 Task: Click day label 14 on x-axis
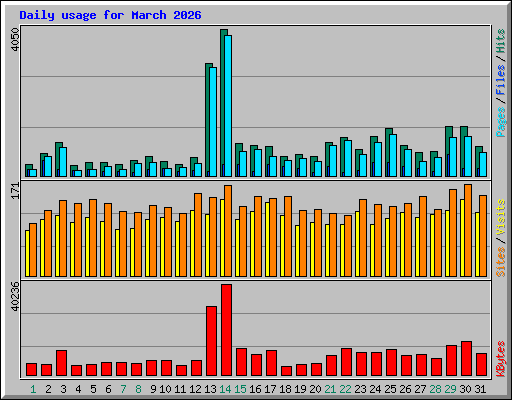[x=225, y=389]
